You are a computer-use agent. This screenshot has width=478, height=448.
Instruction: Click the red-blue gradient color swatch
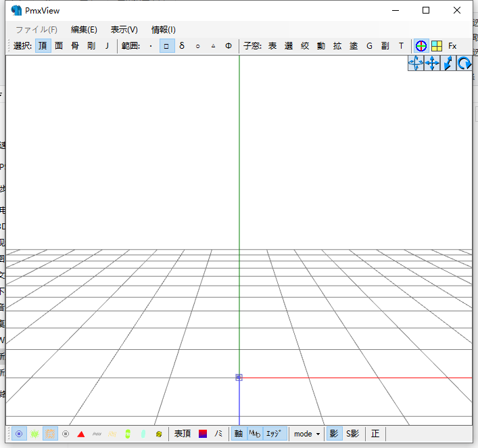coord(203,434)
